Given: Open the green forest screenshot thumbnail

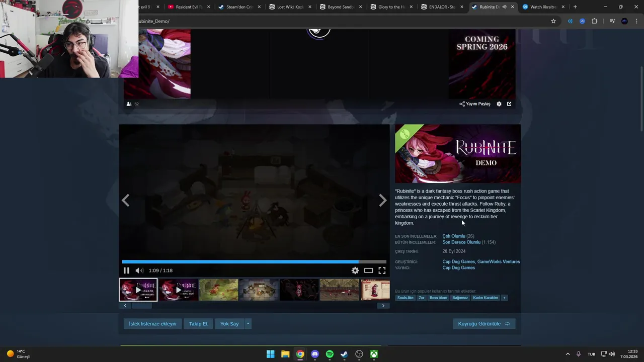Looking at the screenshot, I should click(218, 290).
